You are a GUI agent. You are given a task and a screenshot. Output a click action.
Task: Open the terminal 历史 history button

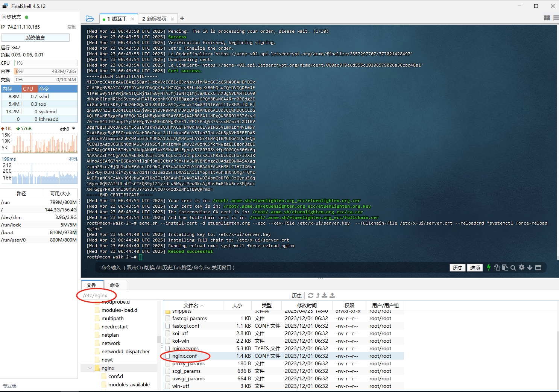[x=458, y=268]
